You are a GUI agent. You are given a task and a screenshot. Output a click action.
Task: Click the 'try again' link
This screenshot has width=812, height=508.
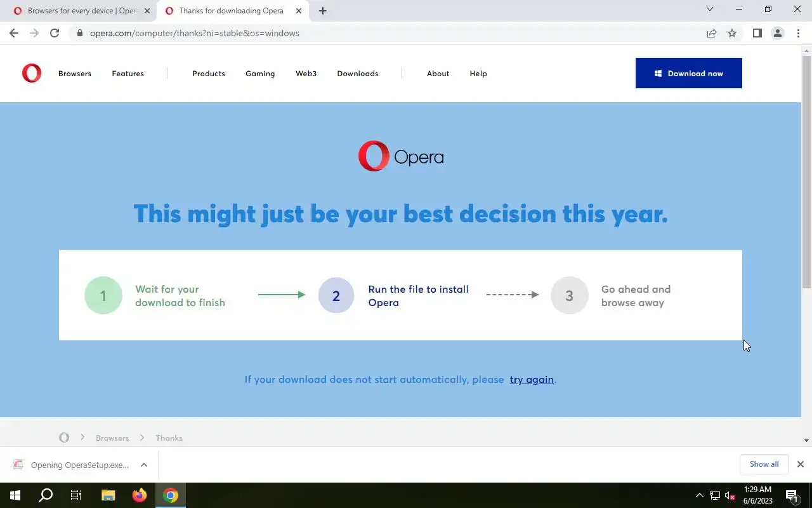[x=532, y=380]
